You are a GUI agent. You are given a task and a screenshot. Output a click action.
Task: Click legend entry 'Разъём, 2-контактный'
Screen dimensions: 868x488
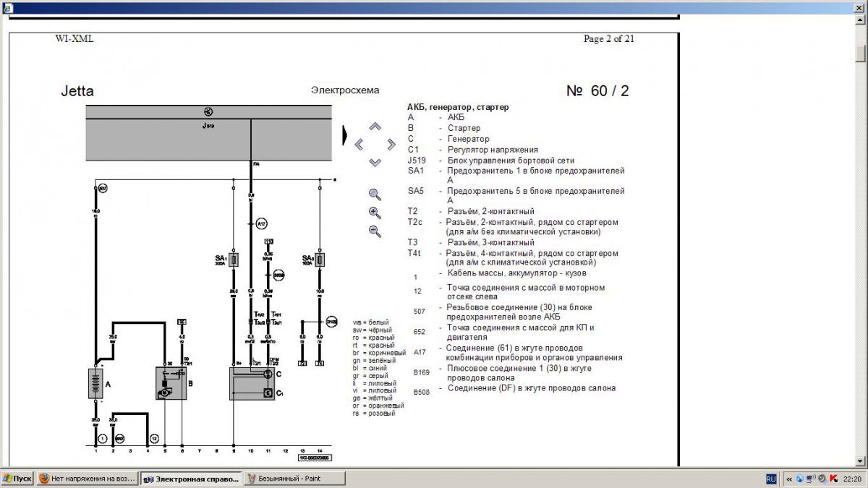490,212
